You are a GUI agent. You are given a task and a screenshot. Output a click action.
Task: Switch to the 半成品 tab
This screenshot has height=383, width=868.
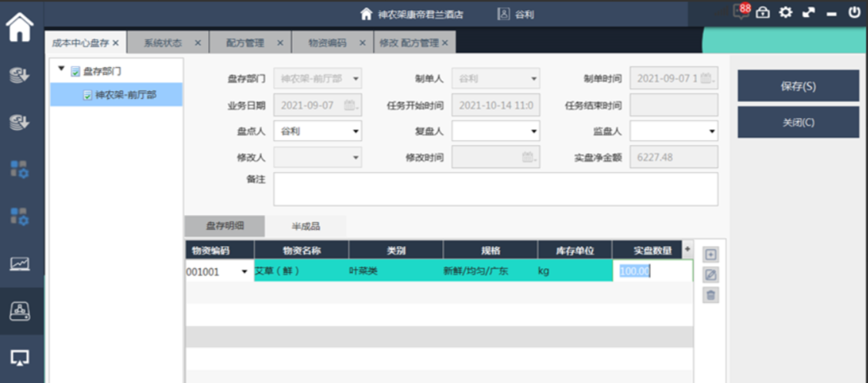306,226
